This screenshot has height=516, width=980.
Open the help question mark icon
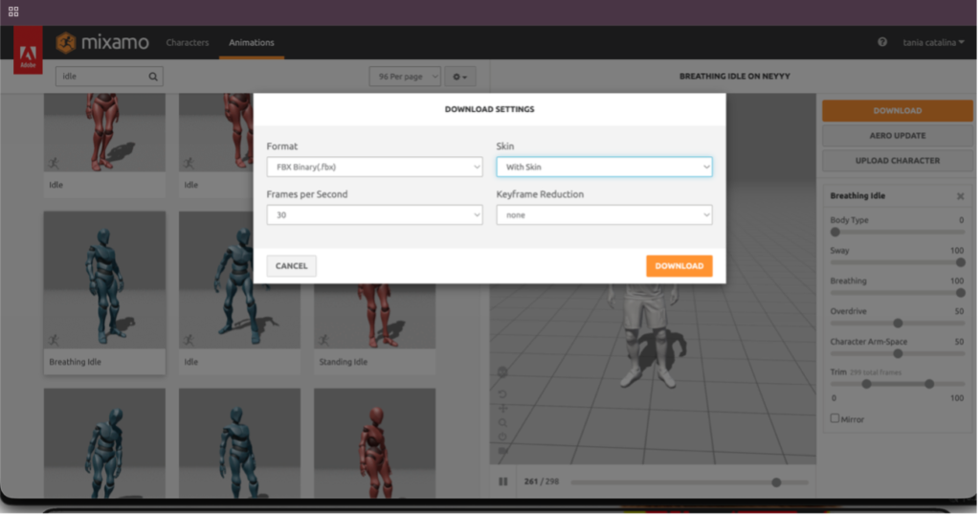[x=881, y=42]
